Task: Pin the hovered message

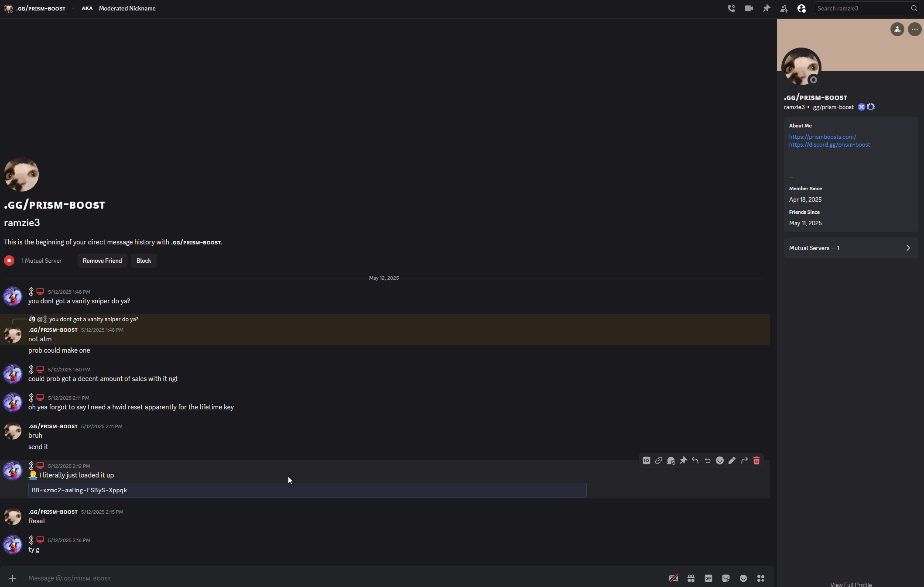Action: click(683, 460)
